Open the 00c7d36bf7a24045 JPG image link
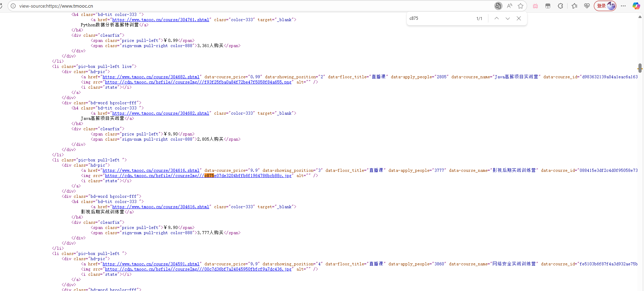 [x=199, y=269]
